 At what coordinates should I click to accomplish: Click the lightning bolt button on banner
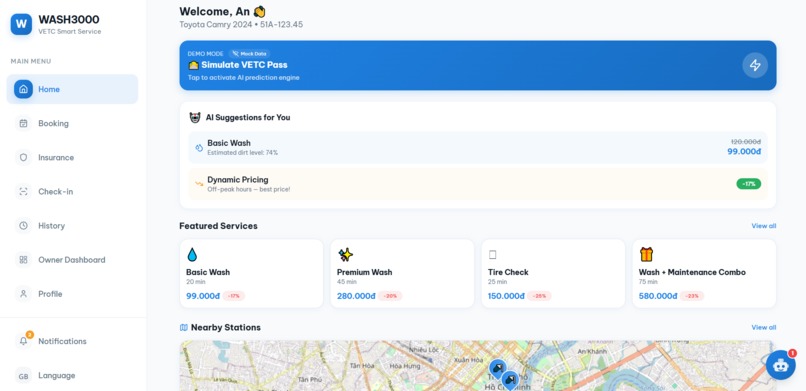(x=755, y=65)
